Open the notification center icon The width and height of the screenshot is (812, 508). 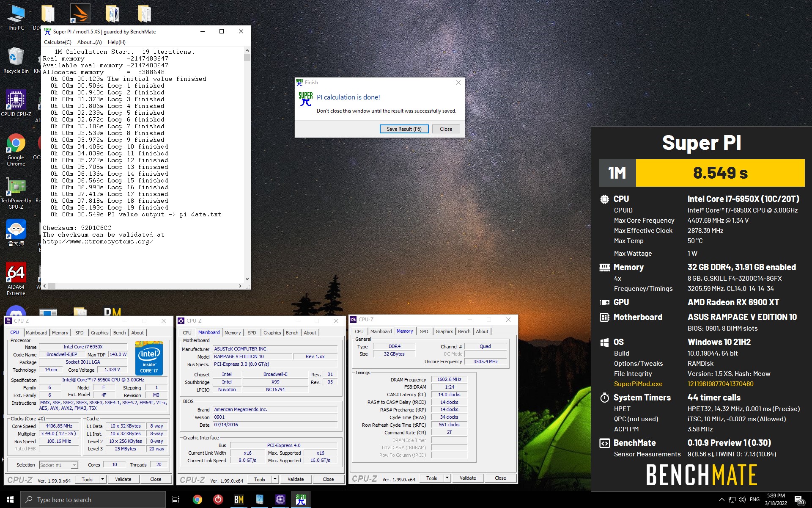799,500
